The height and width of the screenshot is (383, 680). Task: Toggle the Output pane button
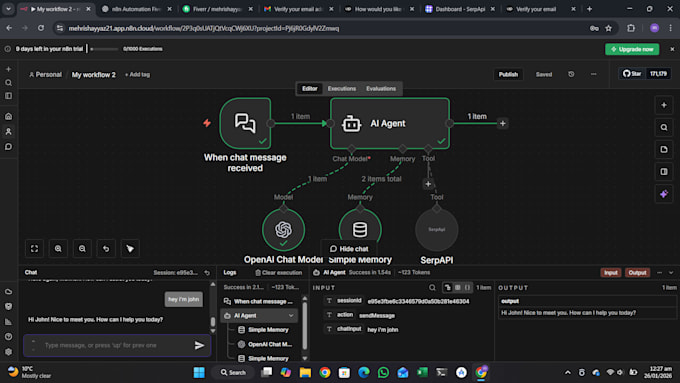tap(637, 272)
